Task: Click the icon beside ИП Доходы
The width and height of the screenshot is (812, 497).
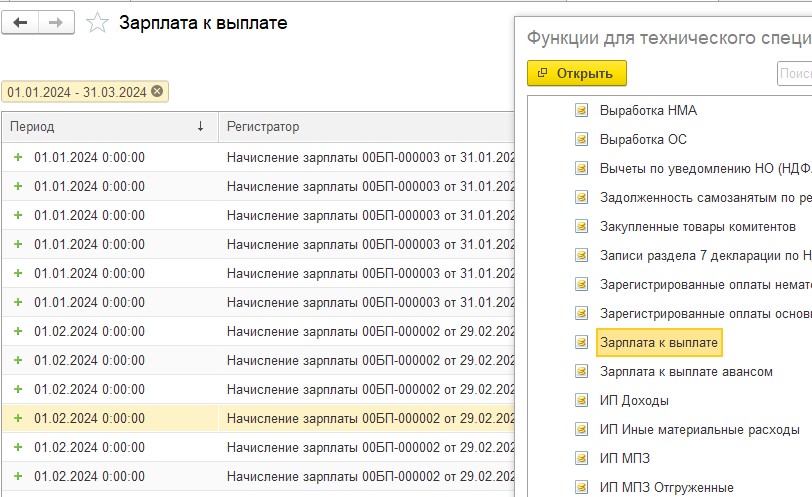Action: pyautogui.click(x=581, y=401)
